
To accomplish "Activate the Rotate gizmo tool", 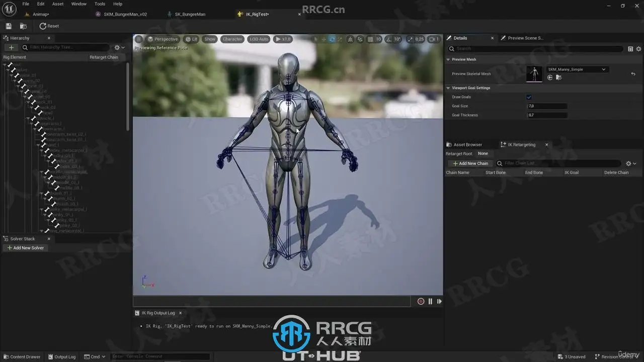I will 332,39.
